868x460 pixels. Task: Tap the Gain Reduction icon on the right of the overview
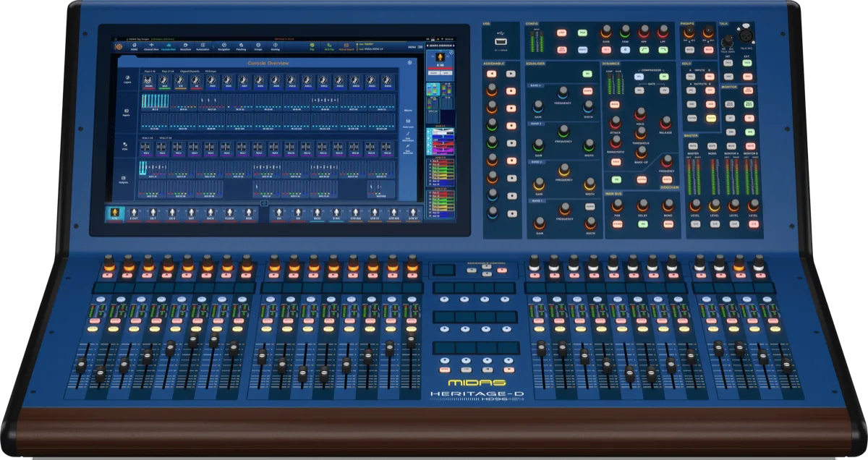coord(408,149)
